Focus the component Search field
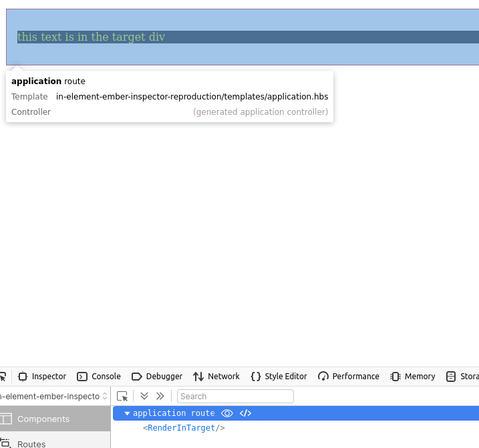The width and height of the screenshot is (479, 448). pos(235,396)
